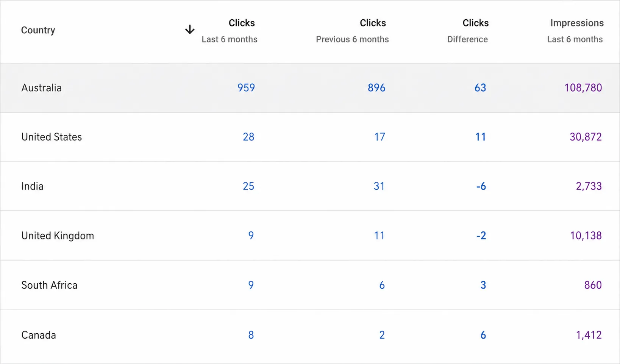
Task: Click United Kingdom's 11 previous clicks
Action: [x=379, y=236]
